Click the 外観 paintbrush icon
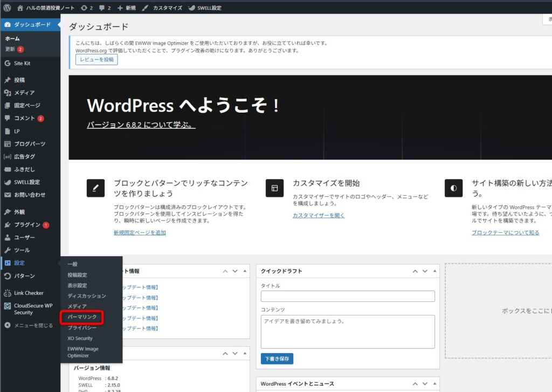The height and width of the screenshot is (392, 552). pyautogui.click(x=8, y=212)
